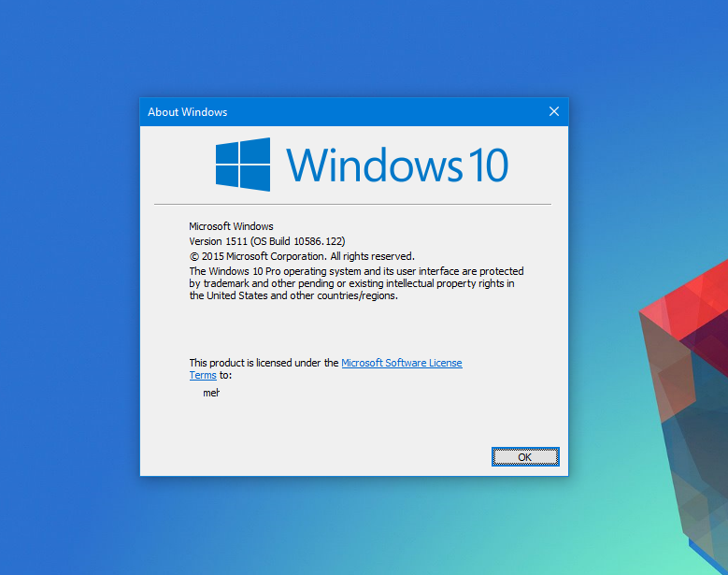
Task: Open the Microsoft Software License link
Action: 401,363
